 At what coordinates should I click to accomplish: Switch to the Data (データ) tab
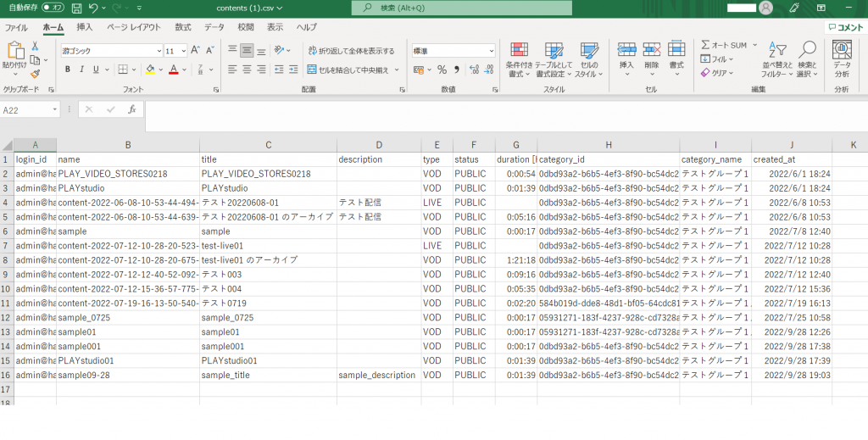tap(214, 27)
